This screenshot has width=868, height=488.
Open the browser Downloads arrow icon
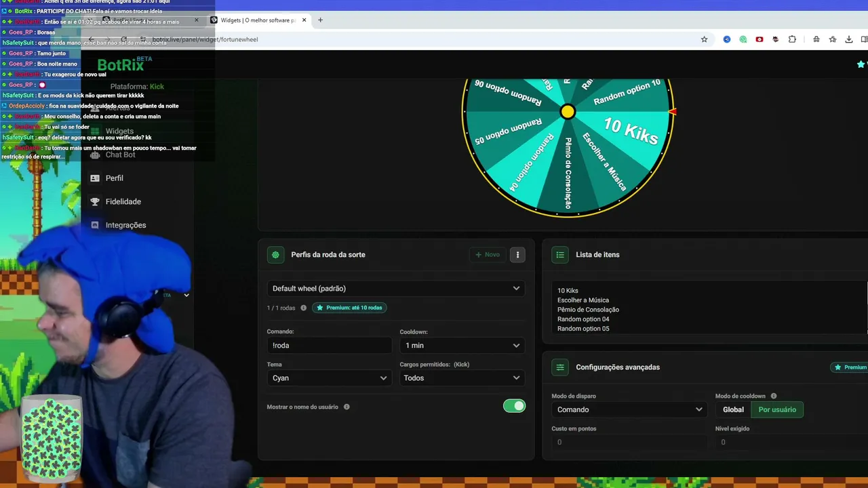pos(849,39)
